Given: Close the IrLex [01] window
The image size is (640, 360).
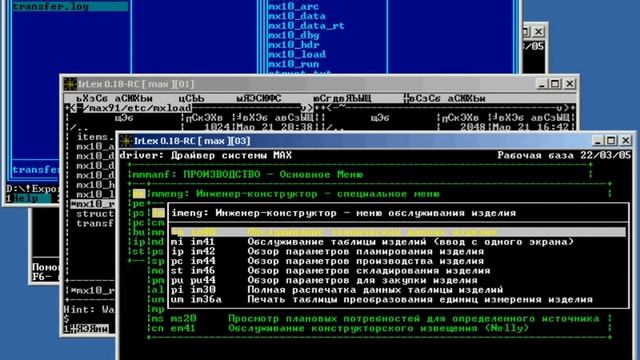Looking at the screenshot, I should 570,84.
